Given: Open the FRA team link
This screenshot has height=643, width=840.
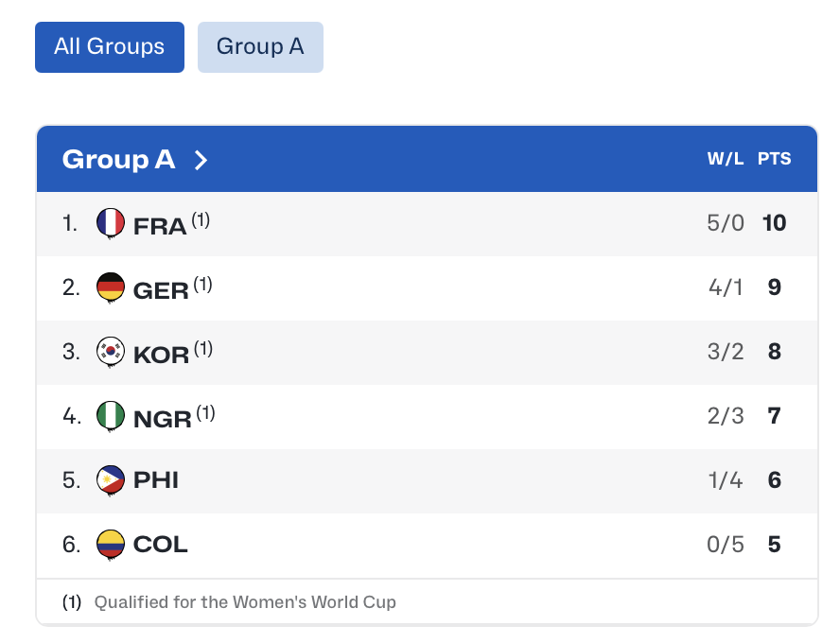Looking at the screenshot, I should [x=160, y=225].
